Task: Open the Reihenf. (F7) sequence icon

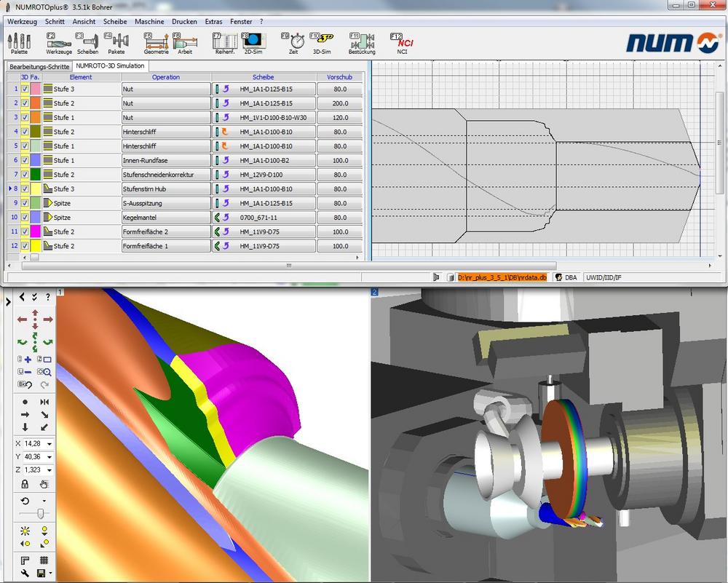Action: point(225,43)
